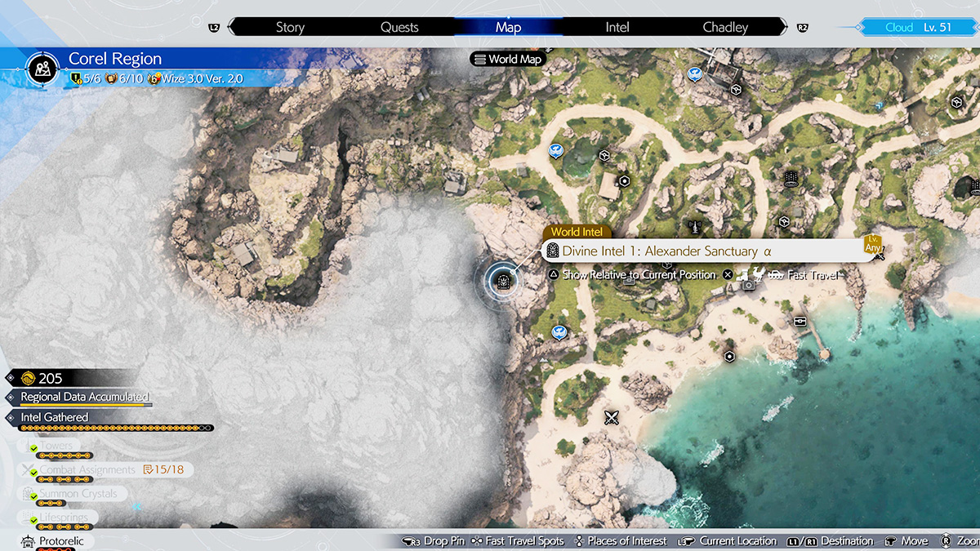Image resolution: width=980 pixels, height=551 pixels.
Task: Select the remnawave tower antenna icon
Action: [x=695, y=226]
